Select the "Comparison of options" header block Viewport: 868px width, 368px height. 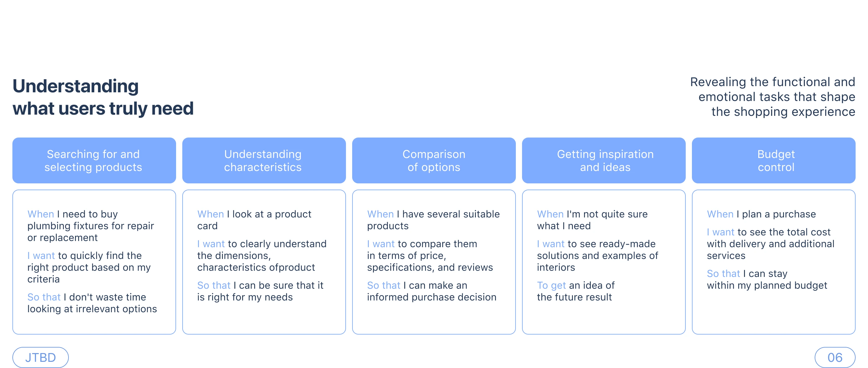click(x=434, y=160)
